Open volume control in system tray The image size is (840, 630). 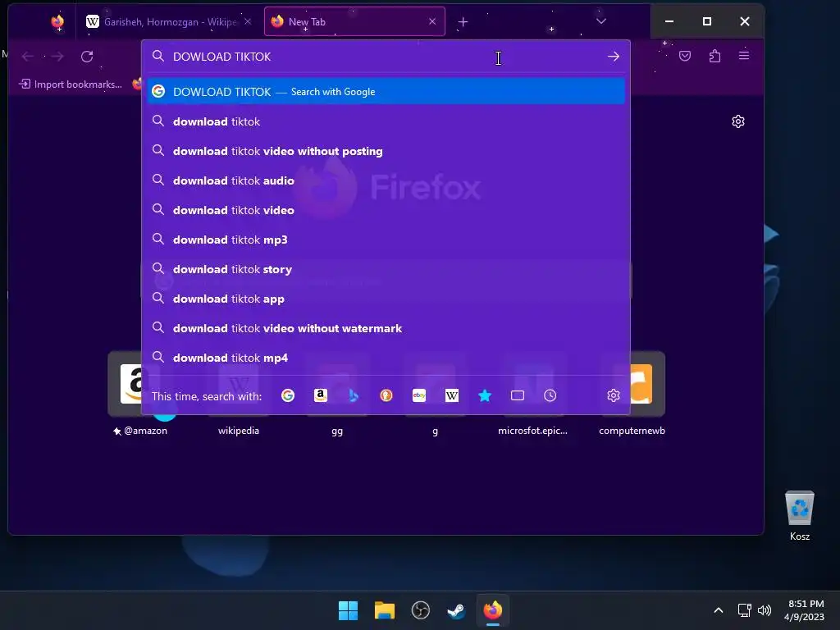point(765,610)
